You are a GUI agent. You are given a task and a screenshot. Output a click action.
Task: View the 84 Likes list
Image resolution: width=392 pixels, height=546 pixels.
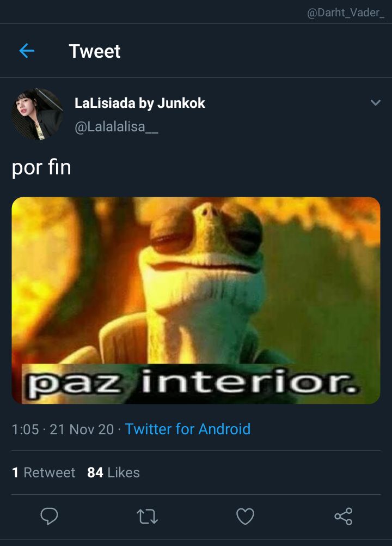point(113,472)
